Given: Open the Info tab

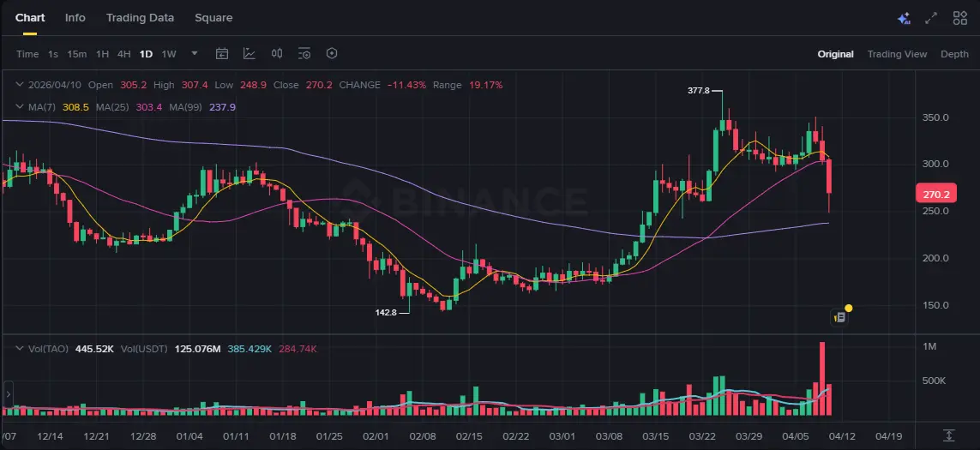Looking at the screenshot, I should pyautogui.click(x=75, y=18).
